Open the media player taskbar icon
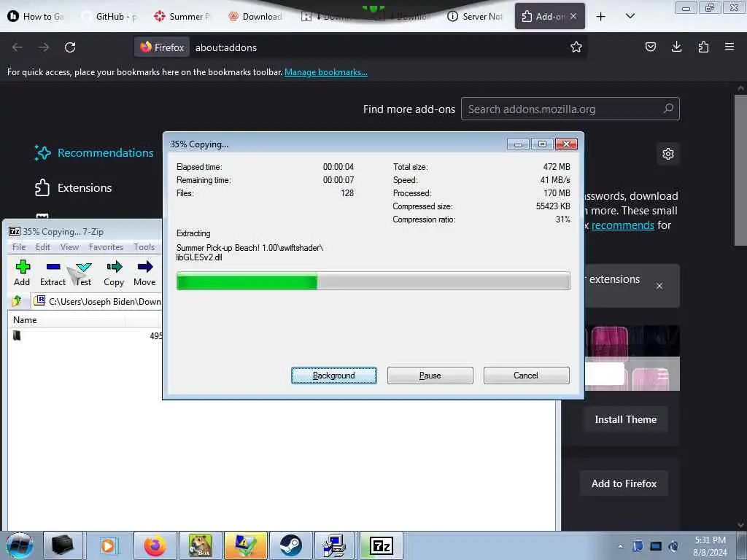The width and height of the screenshot is (747, 560). coord(109,545)
